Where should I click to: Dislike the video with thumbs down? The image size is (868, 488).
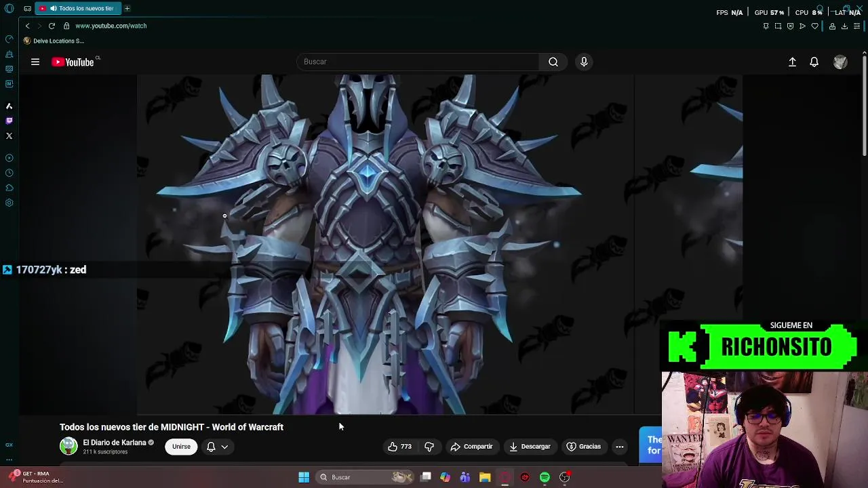click(x=429, y=447)
